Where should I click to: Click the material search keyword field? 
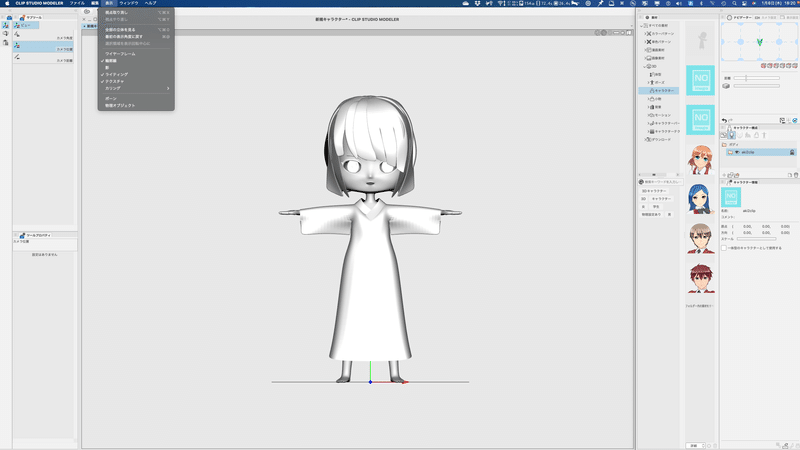point(663,182)
